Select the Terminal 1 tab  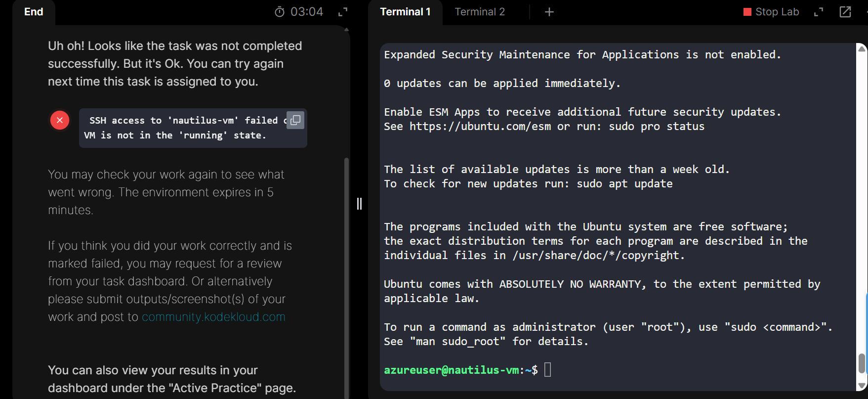pyautogui.click(x=405, y=12)
